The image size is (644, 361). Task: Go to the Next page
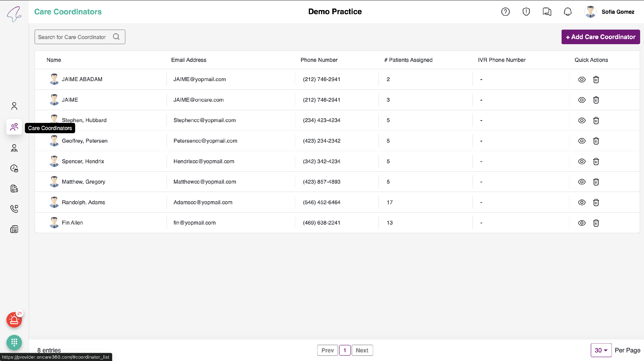pyautogui.click(x=362, y=350)
